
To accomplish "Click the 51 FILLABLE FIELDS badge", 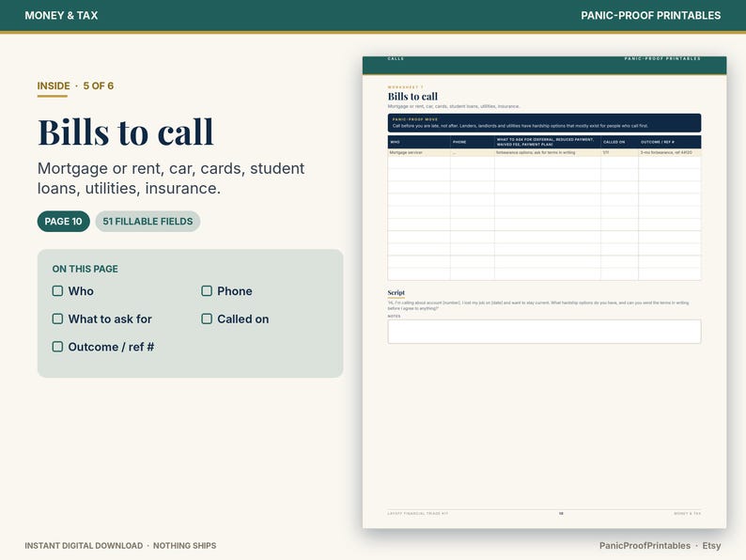I will (148, 221).
